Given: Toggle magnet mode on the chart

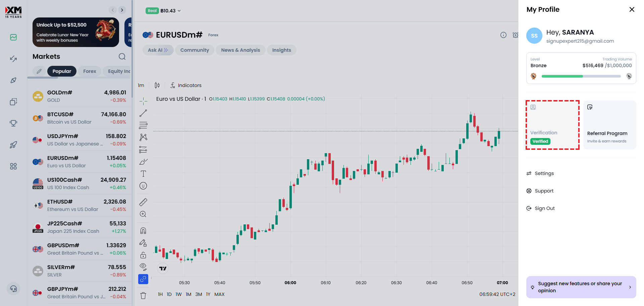Looking at the screenshot, I should click(x=143, y=231).
